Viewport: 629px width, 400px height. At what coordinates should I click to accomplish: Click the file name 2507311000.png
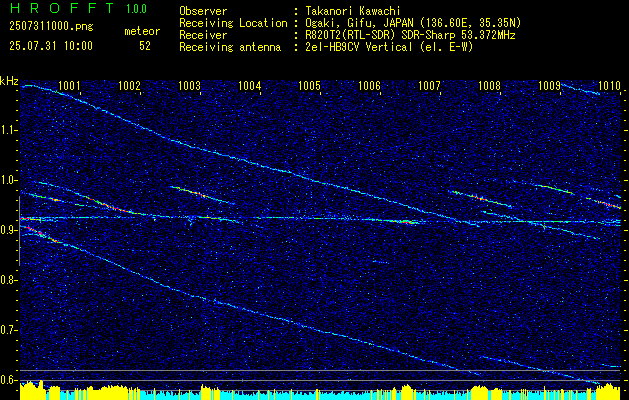(51, 26)
